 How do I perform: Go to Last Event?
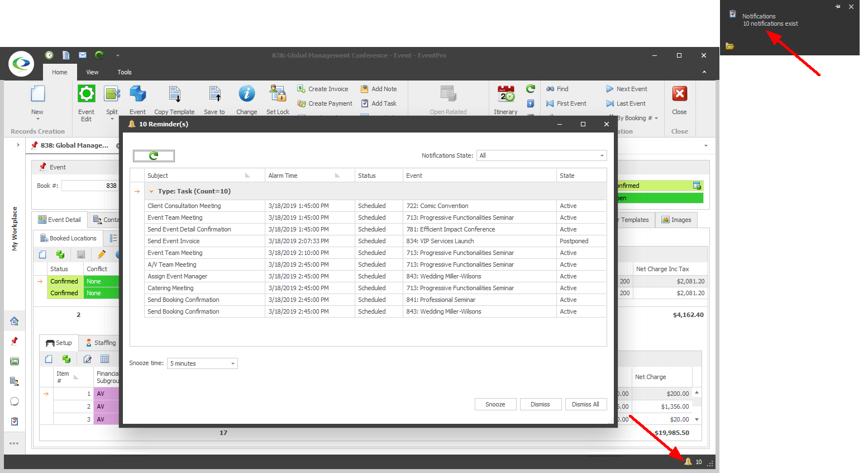[626, 103]
